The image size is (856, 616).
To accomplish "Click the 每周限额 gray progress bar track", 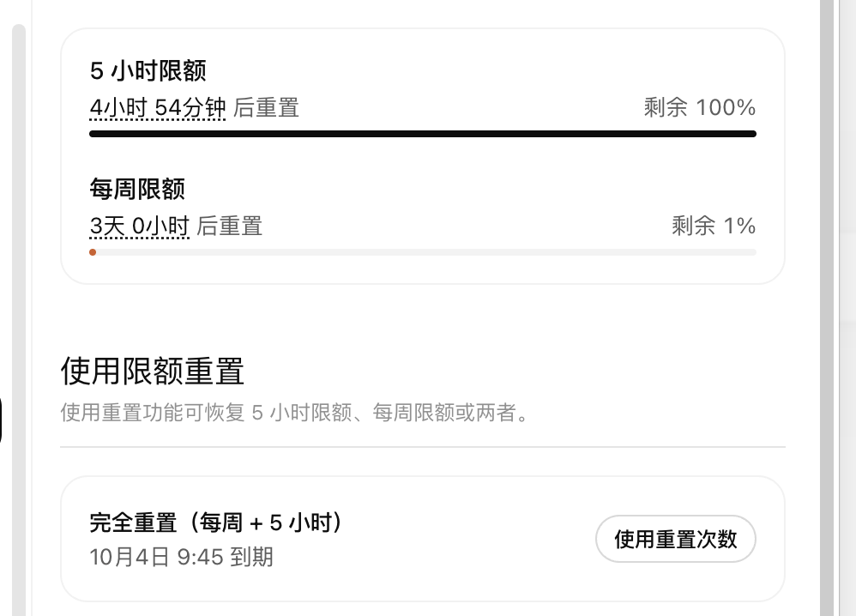I will tap(423, 252).
